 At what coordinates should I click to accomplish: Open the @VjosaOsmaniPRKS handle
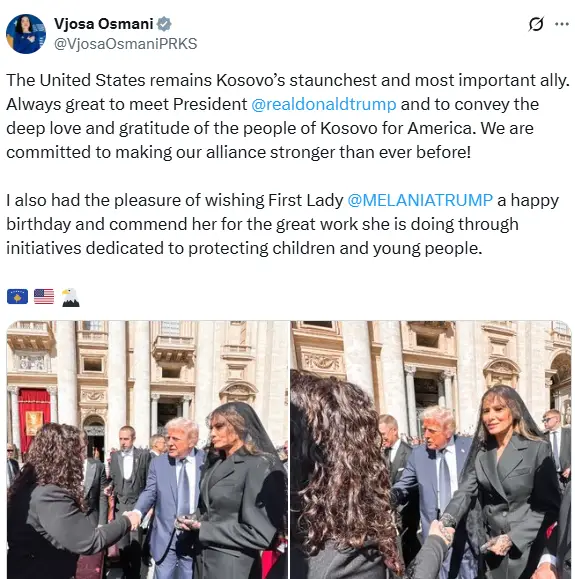tap(126, 44)
